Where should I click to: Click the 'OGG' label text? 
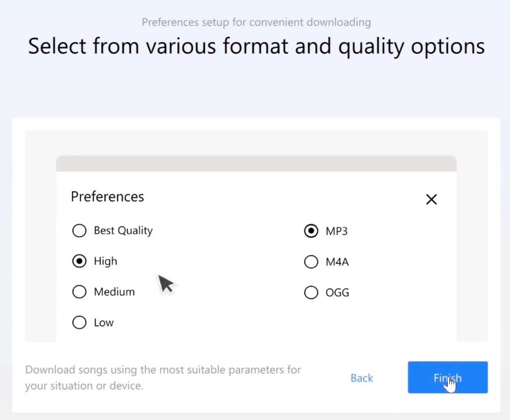337,292
